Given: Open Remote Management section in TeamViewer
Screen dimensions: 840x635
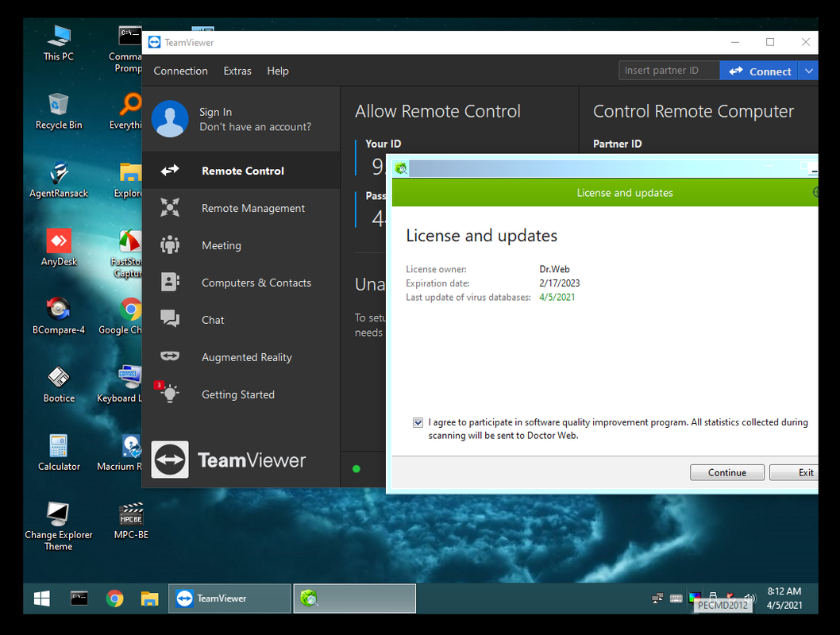Looking at the screenshot, I should pyautogui.click(x=241, y=208).
